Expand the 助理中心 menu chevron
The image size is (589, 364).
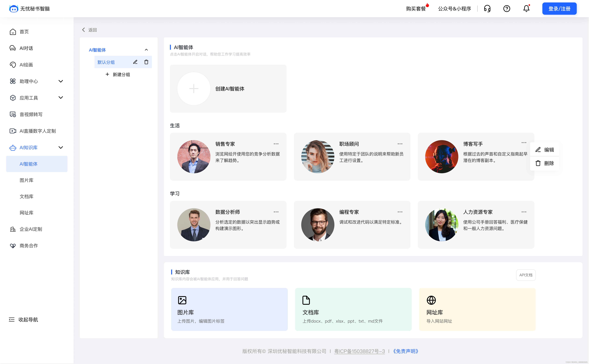point(61,81)
